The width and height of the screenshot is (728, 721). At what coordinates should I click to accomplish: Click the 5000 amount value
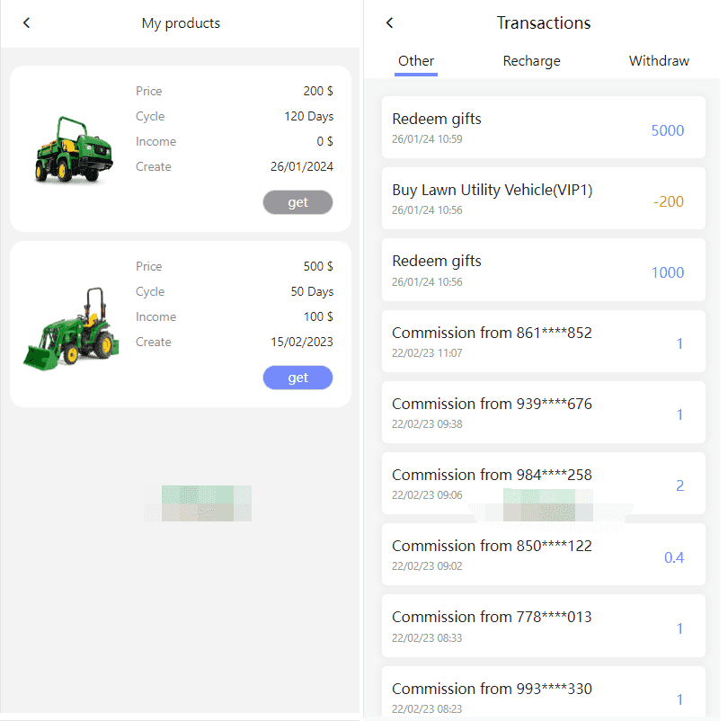668,130
